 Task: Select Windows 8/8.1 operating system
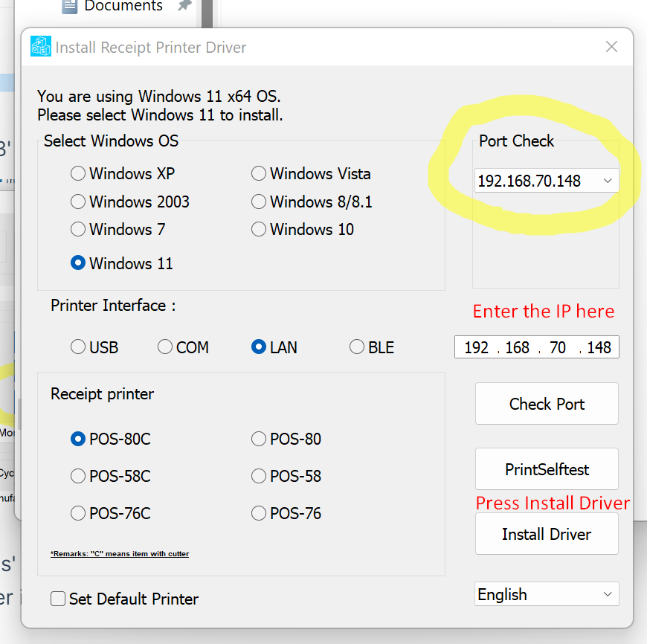[258, 202]
